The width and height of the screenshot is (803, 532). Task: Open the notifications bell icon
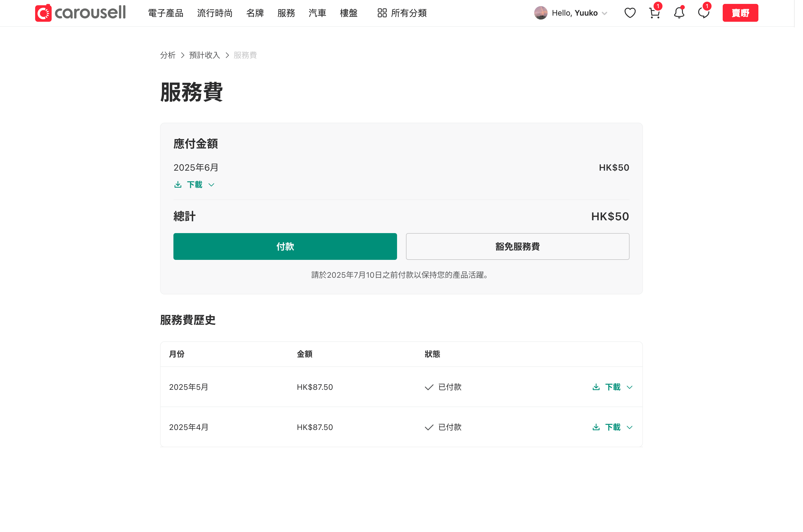(679, 13)
